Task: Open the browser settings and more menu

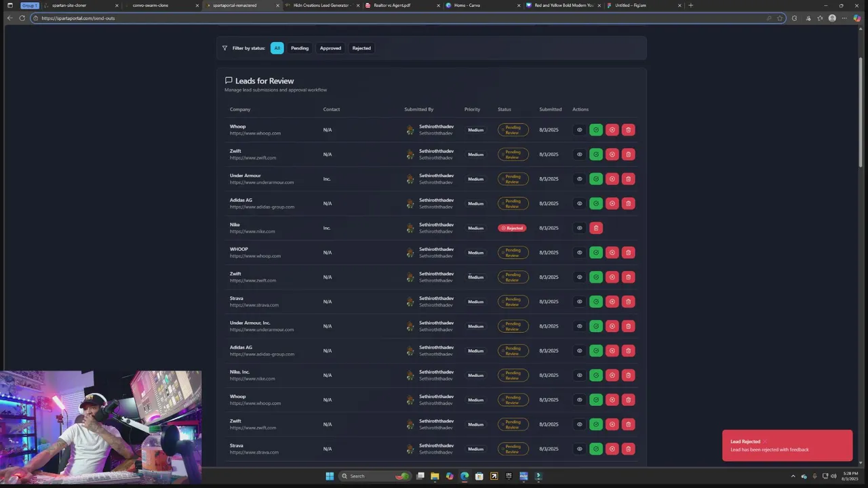Action: (845, 18)
